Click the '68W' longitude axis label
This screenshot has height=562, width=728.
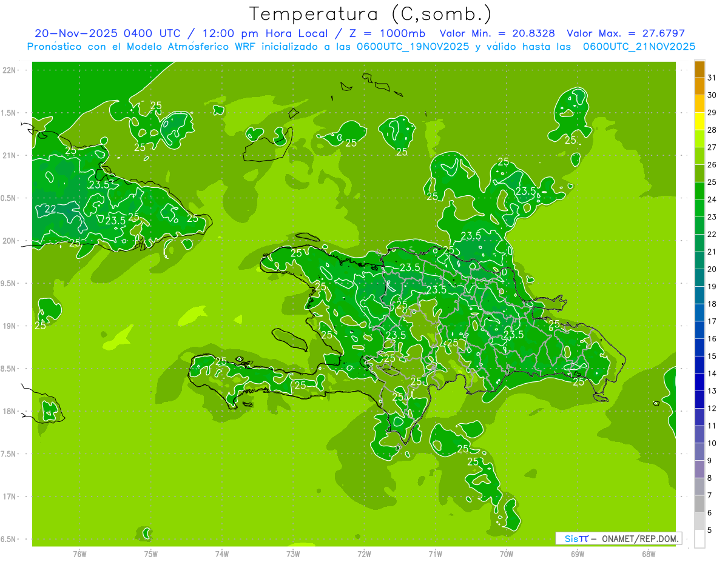(x=649, y=554)
